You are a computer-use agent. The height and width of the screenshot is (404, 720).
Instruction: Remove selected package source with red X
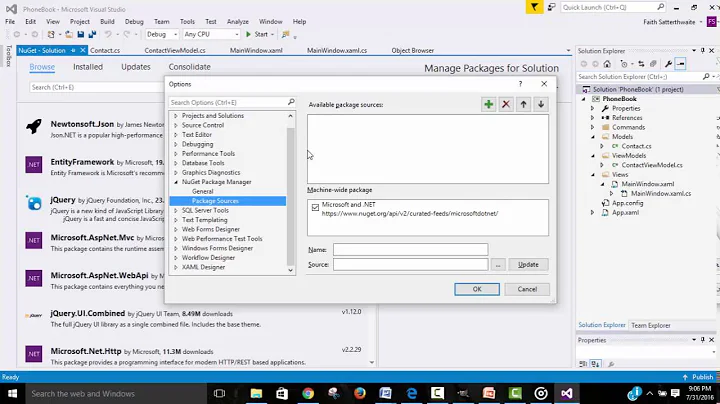pos(506,104)
